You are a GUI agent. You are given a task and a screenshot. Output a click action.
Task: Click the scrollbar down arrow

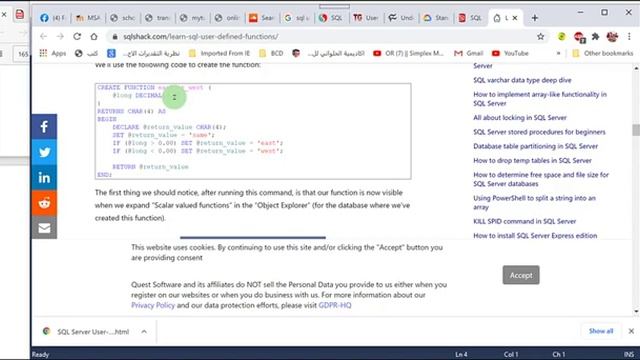pyautogui.click(x=636, y=312)
